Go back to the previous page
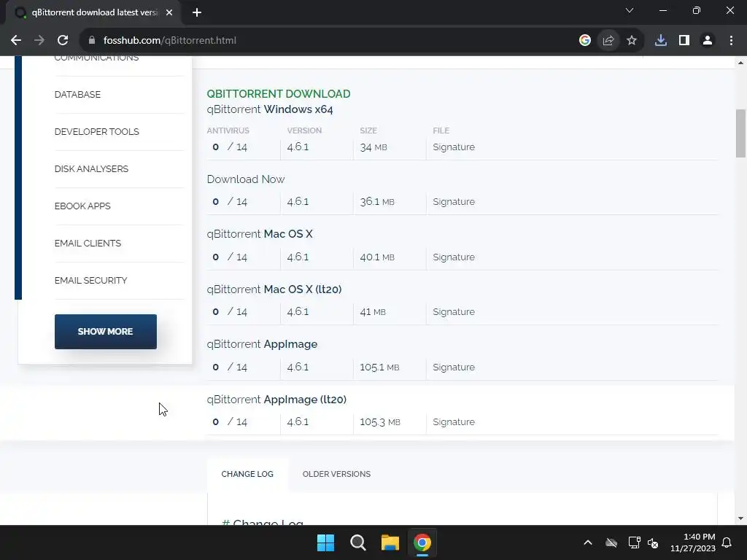 point(16,41)
